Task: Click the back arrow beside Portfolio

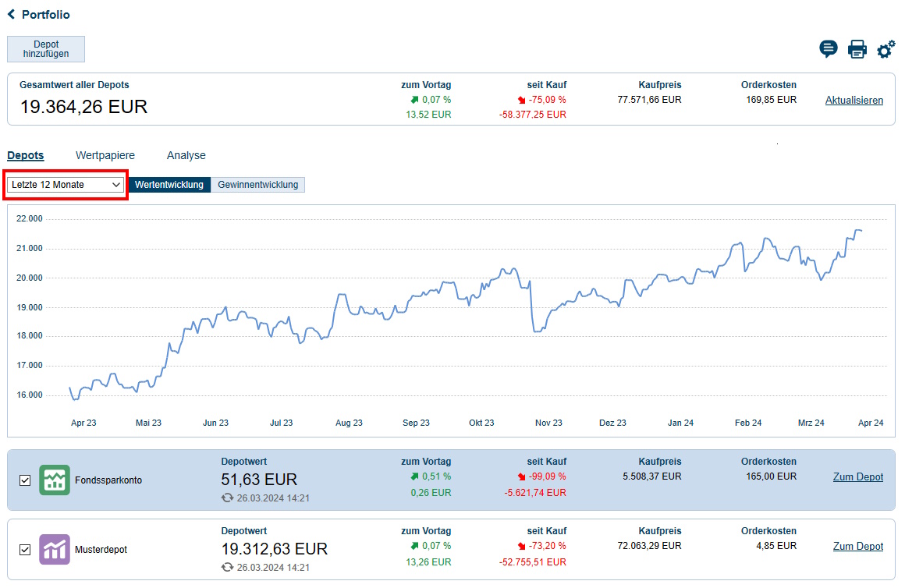Action: [x=12, y=15]
